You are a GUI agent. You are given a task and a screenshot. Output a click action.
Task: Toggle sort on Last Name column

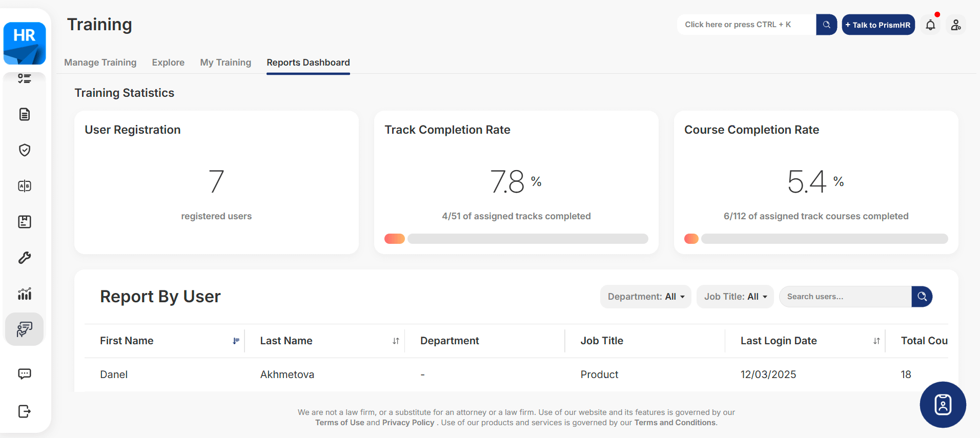click(x=396, y=341)
